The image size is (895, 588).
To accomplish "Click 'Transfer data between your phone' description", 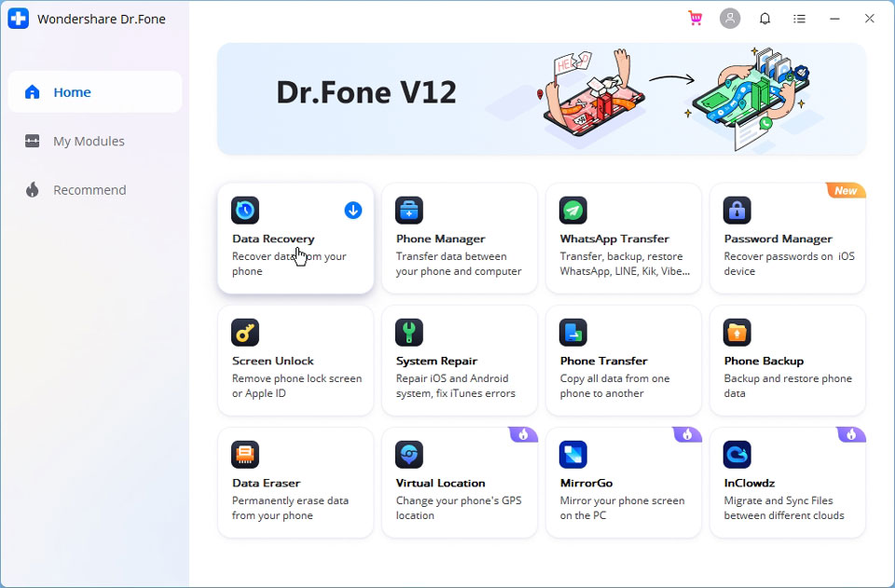I will [x=459, y=264].
